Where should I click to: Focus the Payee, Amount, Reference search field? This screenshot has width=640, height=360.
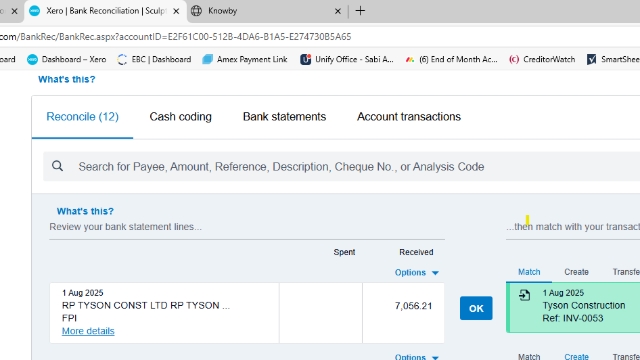pyautogui.click(x=341, y=167)
